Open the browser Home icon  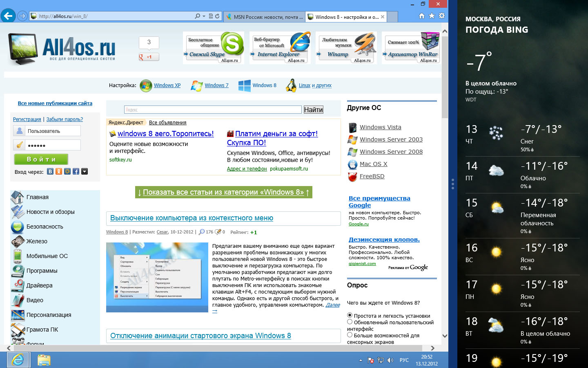[422, 16]
